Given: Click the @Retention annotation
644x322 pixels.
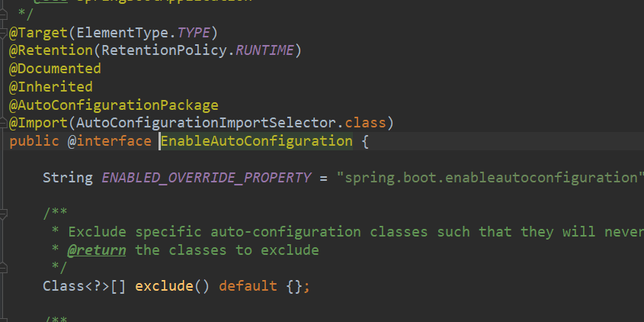Looking at the screenshot, I should coord(51,50).
